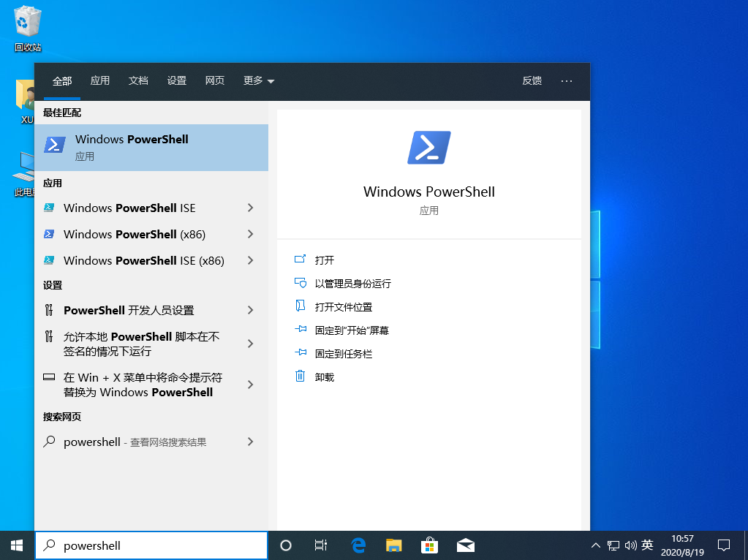Open Microsoft Edge from the taskbar
Screen dimensions: 748x560
tap(358, 545)
